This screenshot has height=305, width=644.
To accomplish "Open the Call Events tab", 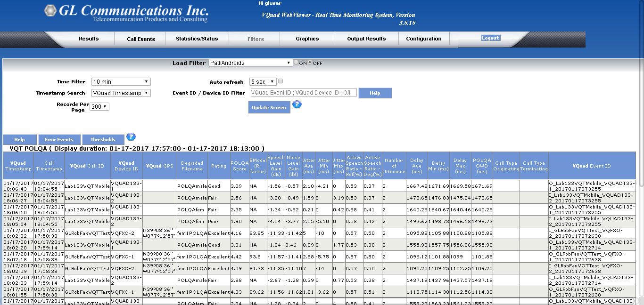I will pyautogui.click(x=141, y=39).
